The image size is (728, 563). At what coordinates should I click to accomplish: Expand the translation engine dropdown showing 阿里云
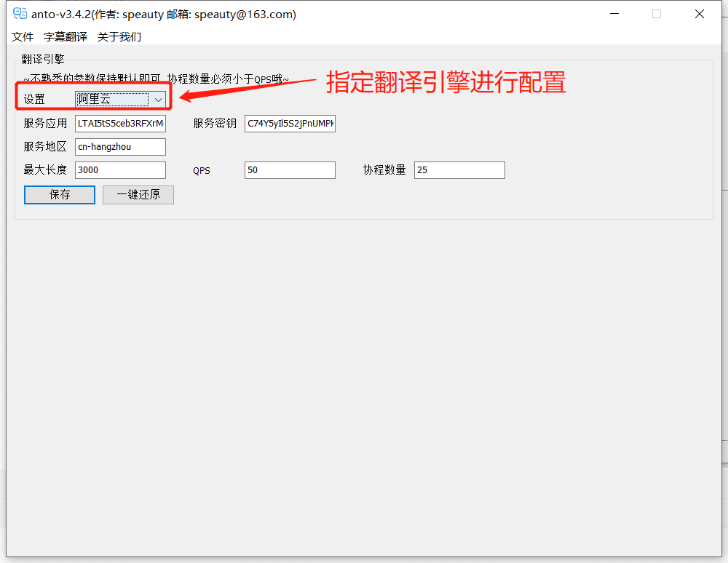116,99
